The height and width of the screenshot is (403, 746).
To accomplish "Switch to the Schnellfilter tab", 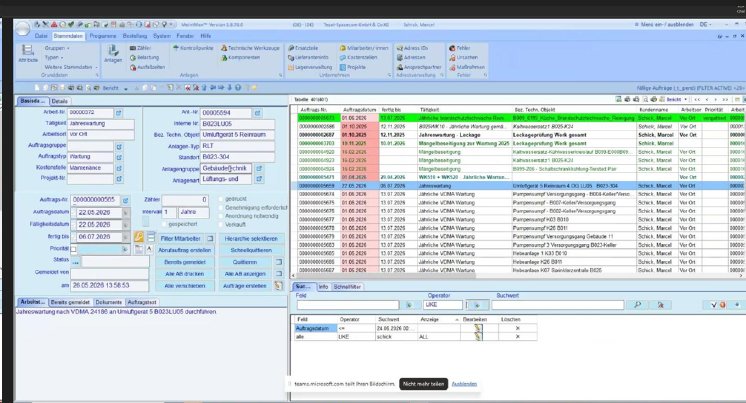I will point(347,287).
